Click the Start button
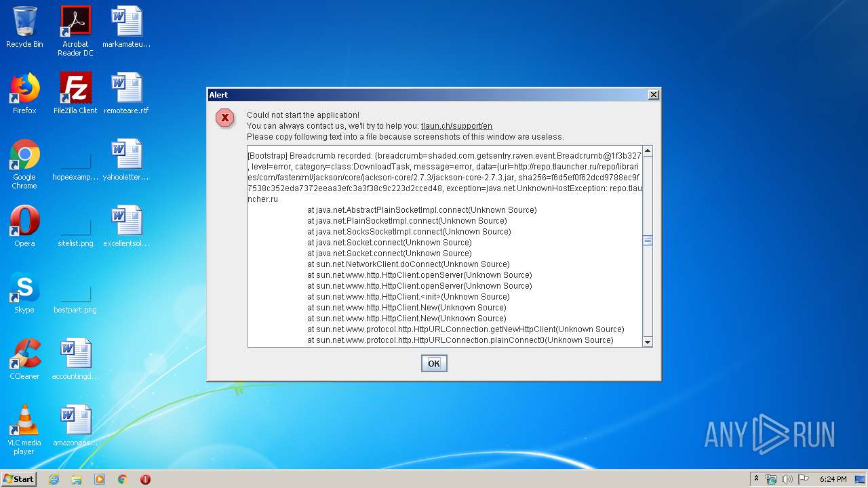 19,479
